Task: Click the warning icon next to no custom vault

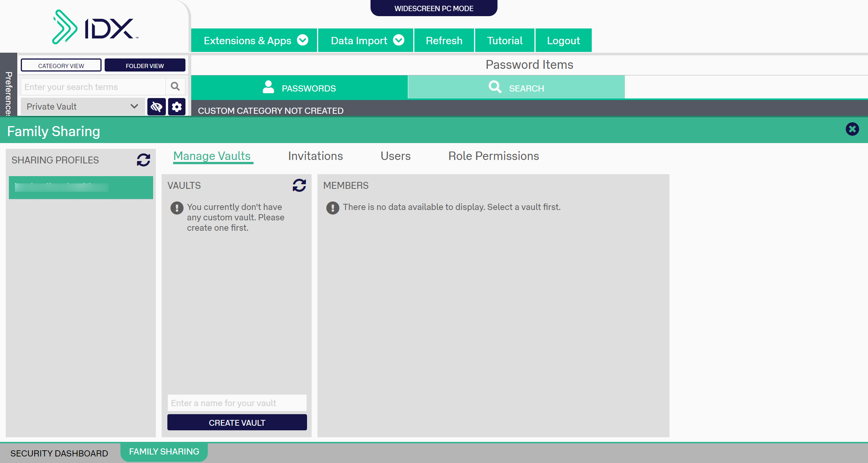Action: click(176, 207)
